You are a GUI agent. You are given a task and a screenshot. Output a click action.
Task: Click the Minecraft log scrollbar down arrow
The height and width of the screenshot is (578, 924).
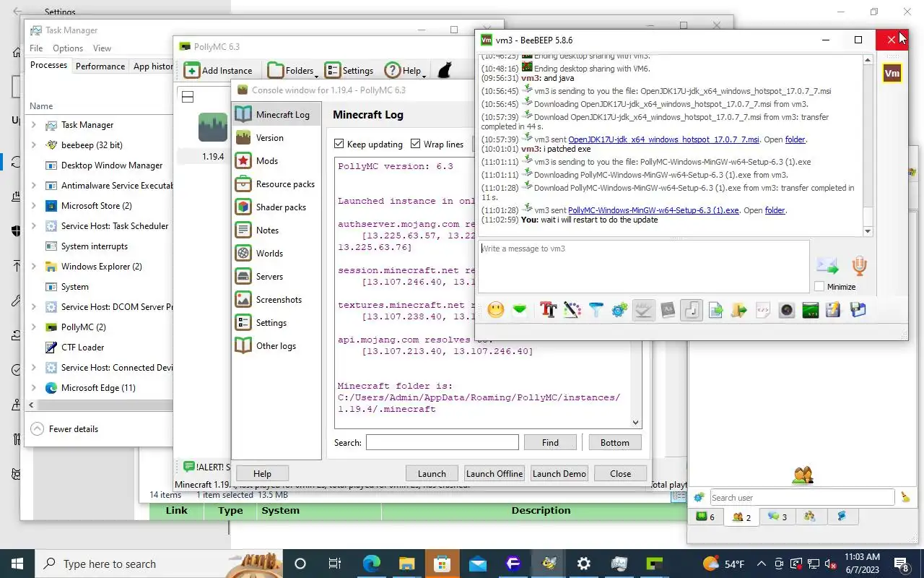coord(635,423)
